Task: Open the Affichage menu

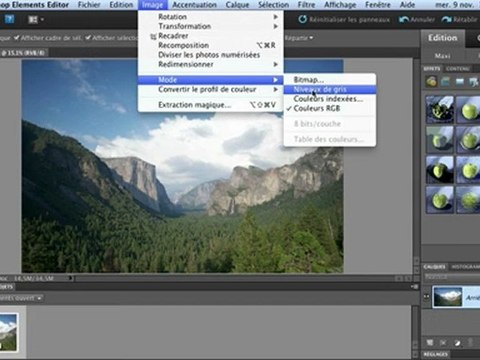Action: 340,5
